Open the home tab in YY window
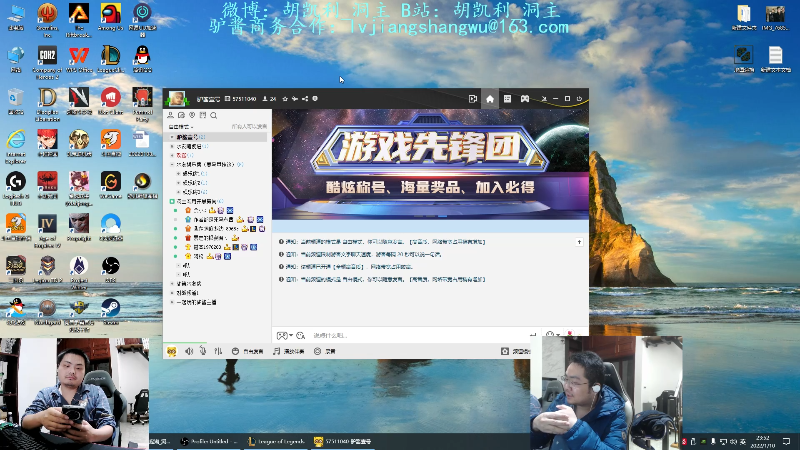 490,99
